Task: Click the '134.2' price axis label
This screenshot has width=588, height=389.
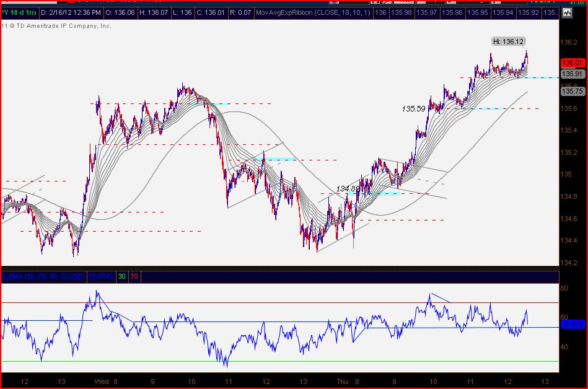Action: (569, 263)
